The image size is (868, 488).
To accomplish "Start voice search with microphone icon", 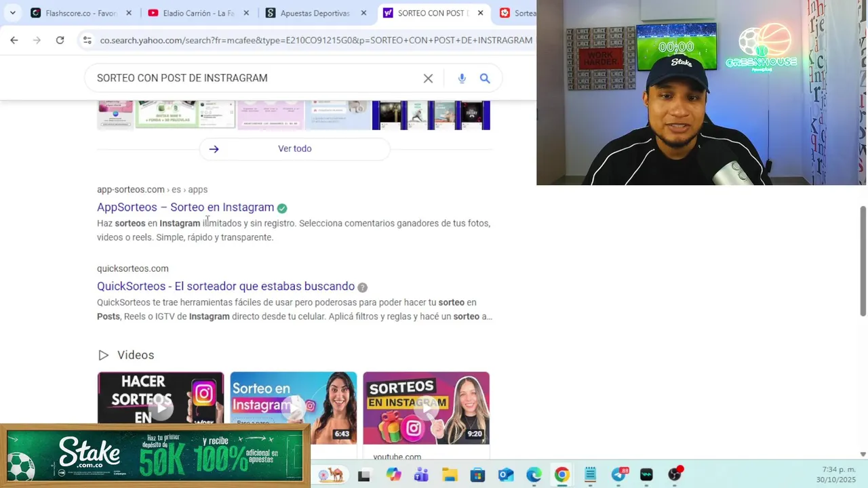I will tap(462, 79).
